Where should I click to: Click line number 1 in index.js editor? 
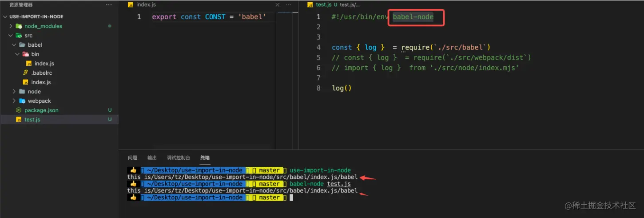tap(139, 17)
